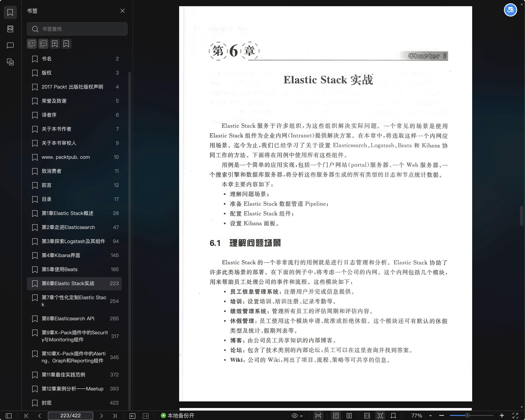Close the bookmarks panel
Viewport: 525px width, 420px height.
tap(123, 11)
